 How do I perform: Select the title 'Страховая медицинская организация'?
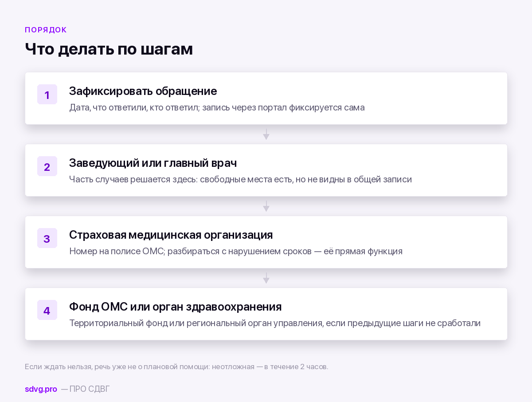171,235
